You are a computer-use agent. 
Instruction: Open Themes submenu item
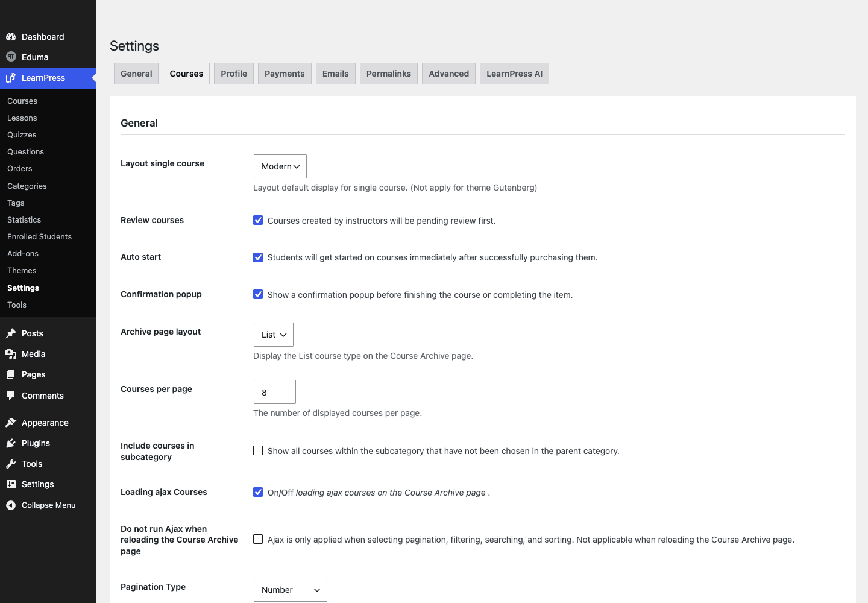tap(48, 270)
